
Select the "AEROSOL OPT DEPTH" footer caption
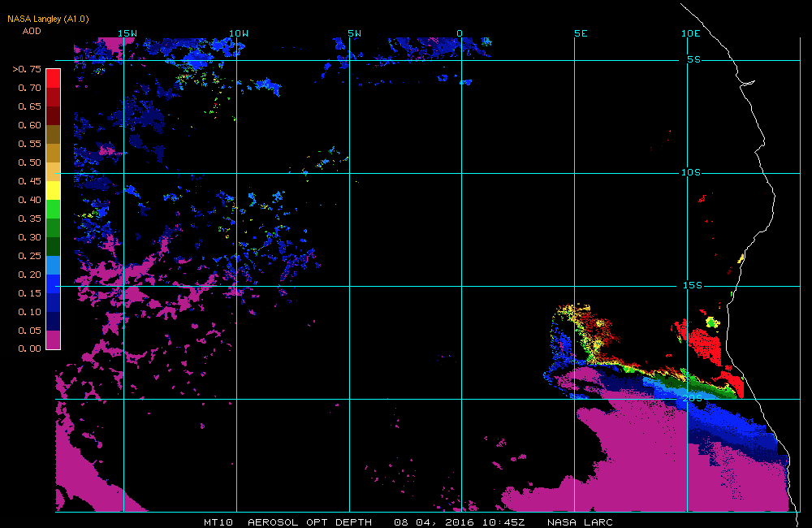click(x=309, y=522)
